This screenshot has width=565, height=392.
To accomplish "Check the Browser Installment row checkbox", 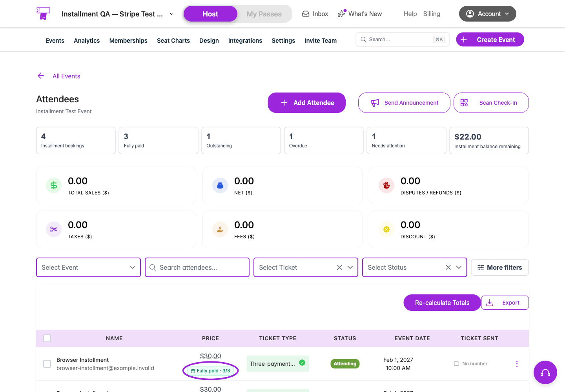I will point(47,364).
